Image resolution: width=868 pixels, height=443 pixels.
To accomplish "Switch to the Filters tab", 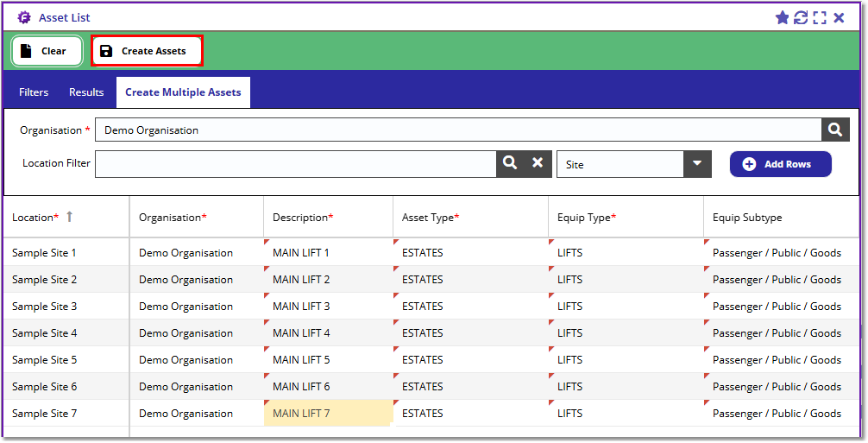I will (x=34, y=92).
